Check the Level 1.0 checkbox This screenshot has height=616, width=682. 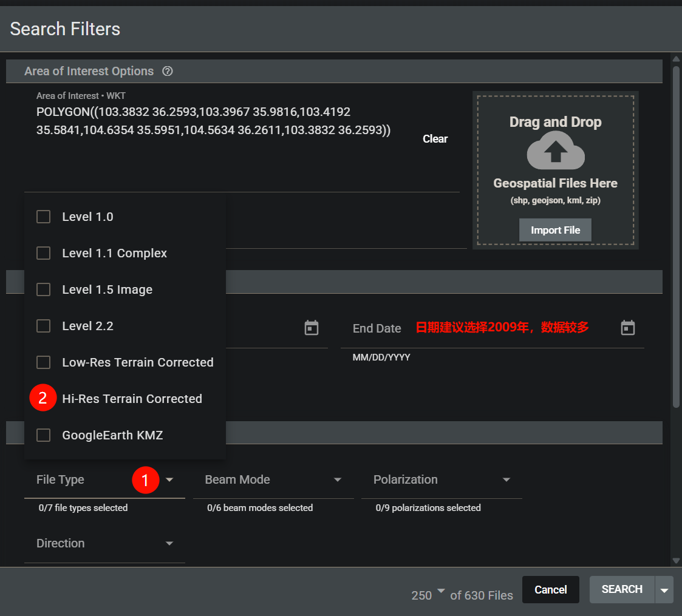click(x=44, y=217)
